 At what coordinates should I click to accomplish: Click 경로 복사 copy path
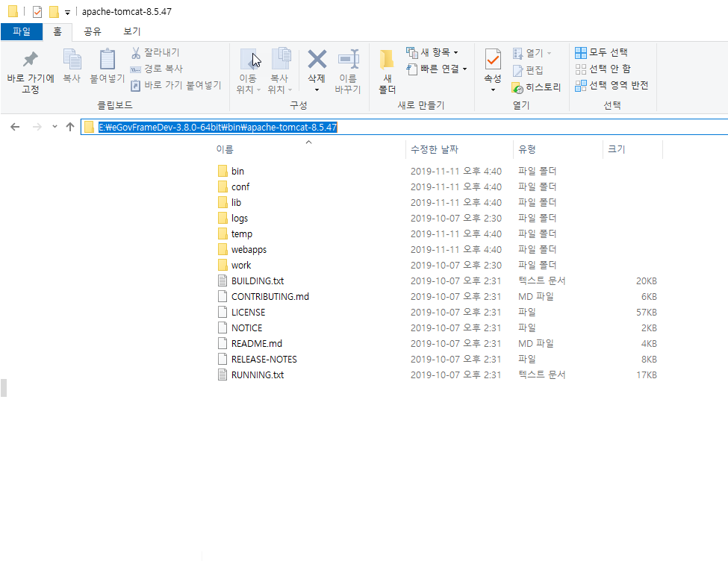click(x=157, y=69)
